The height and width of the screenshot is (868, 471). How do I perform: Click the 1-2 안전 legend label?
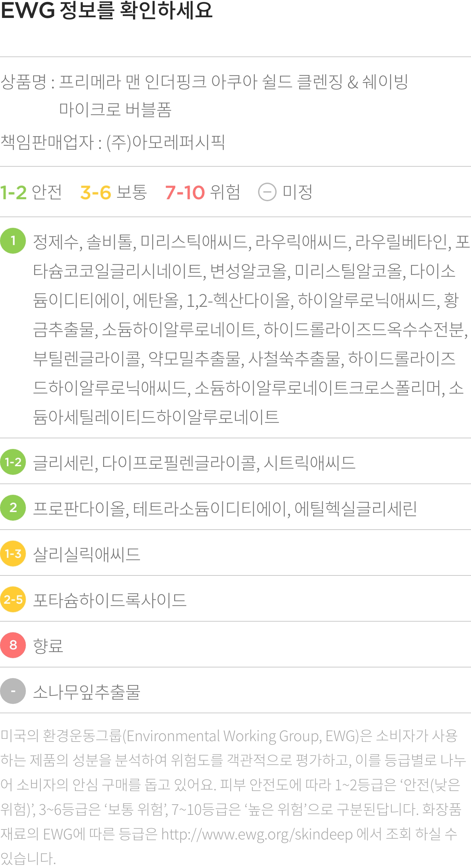click(31, 192)
